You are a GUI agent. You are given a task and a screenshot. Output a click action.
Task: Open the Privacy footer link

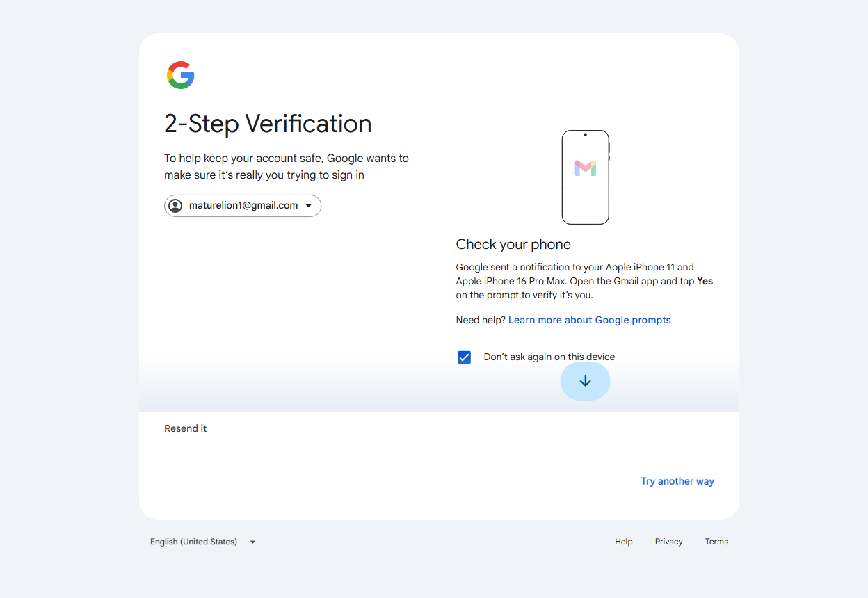click(669, 542)
